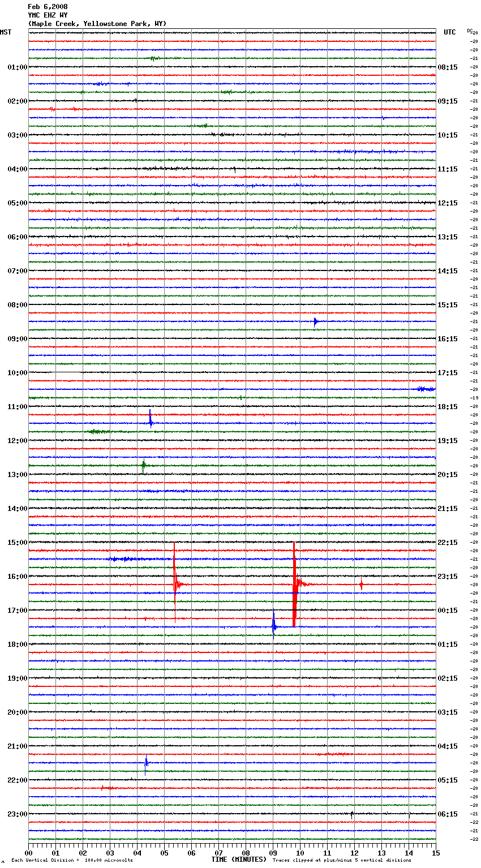Click the 10:15 UTC time label
Viewport: 481px width, 868px height.
[x=448, y=135]
